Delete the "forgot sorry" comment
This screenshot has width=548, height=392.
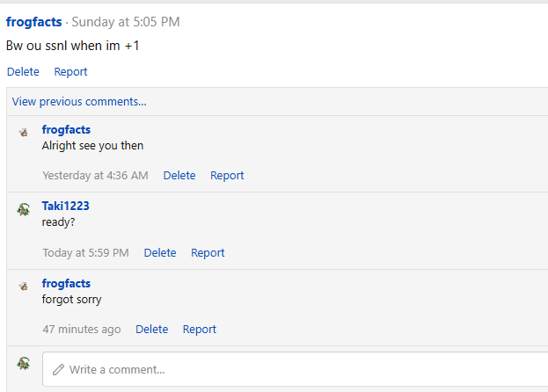coord(151,330)
